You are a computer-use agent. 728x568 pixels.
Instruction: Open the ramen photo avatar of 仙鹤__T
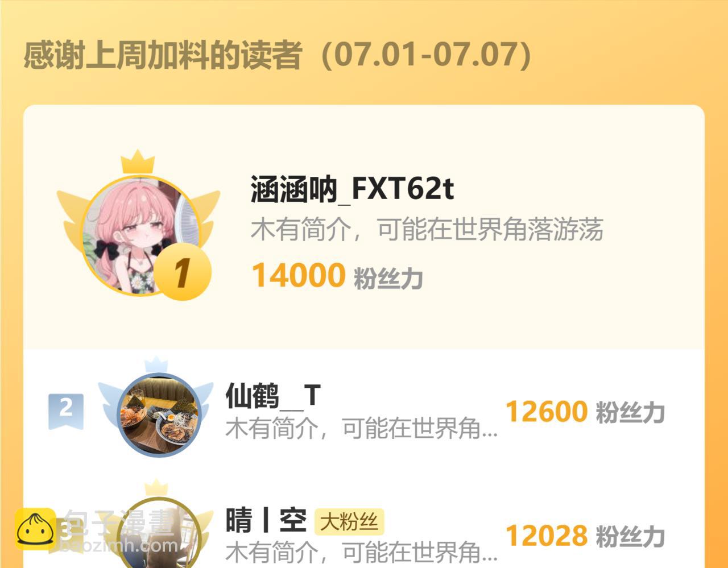click(159, 415)
